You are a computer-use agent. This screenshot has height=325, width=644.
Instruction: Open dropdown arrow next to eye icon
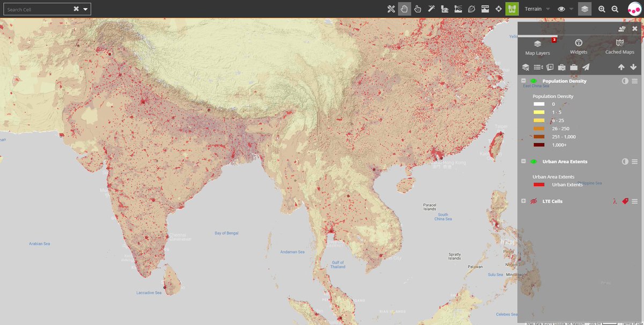coord(572,9)
